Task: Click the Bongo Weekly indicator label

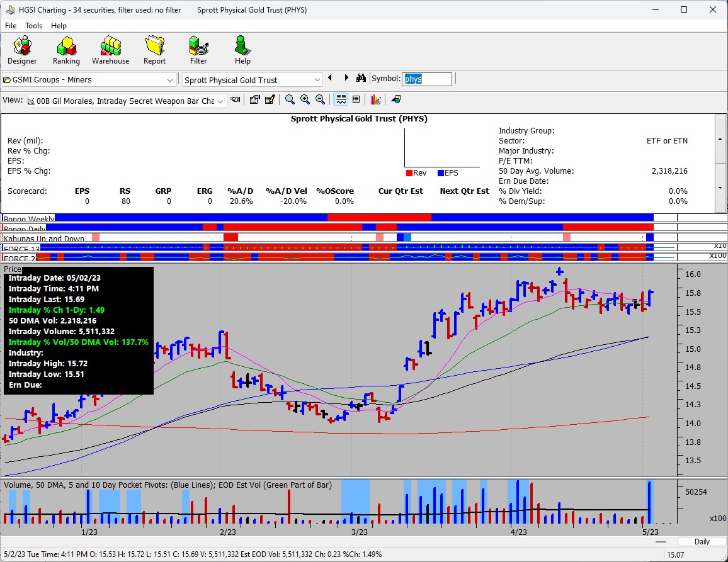Action: 29,218
